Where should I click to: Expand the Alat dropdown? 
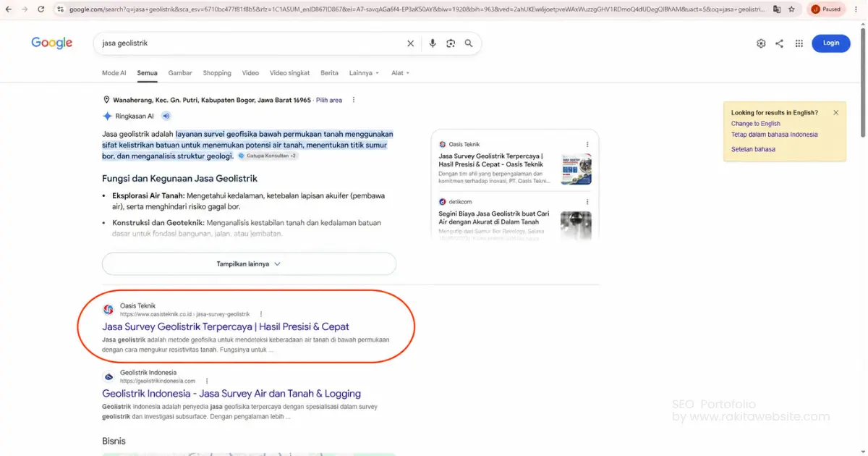[400, 73]
